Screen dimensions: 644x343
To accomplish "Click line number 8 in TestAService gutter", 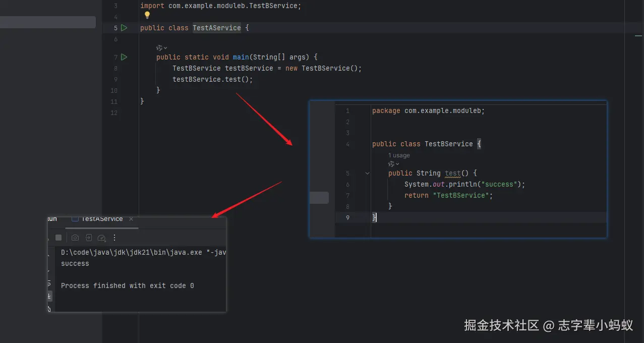I will click(115, 68).
